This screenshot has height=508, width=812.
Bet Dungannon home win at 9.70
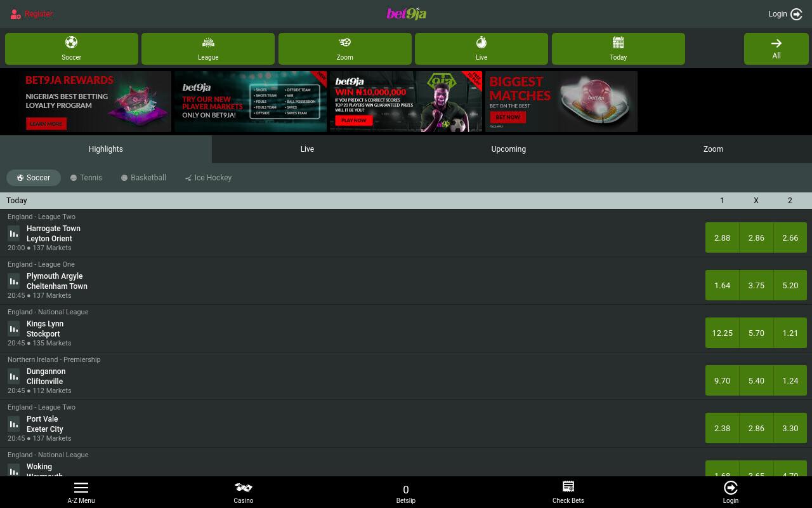click(x=722, y=380)
